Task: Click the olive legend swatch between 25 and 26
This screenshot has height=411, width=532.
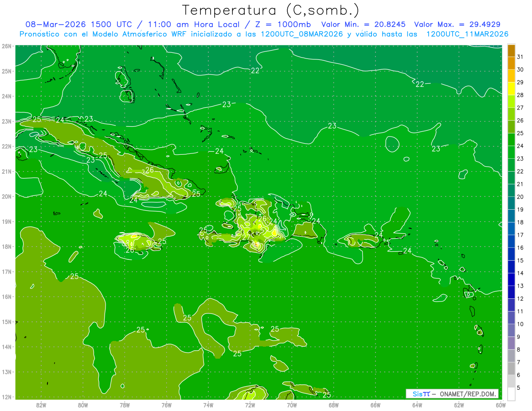Action: click(x=511, y=127)
